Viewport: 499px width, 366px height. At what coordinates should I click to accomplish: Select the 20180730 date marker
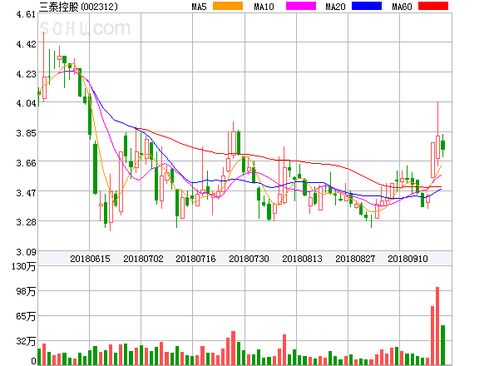tap(249, 259)
